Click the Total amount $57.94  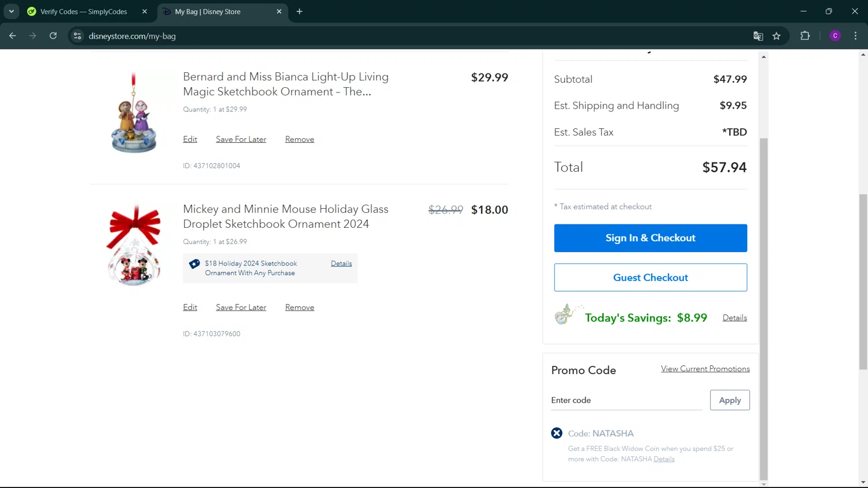click(x=724, y=168)
